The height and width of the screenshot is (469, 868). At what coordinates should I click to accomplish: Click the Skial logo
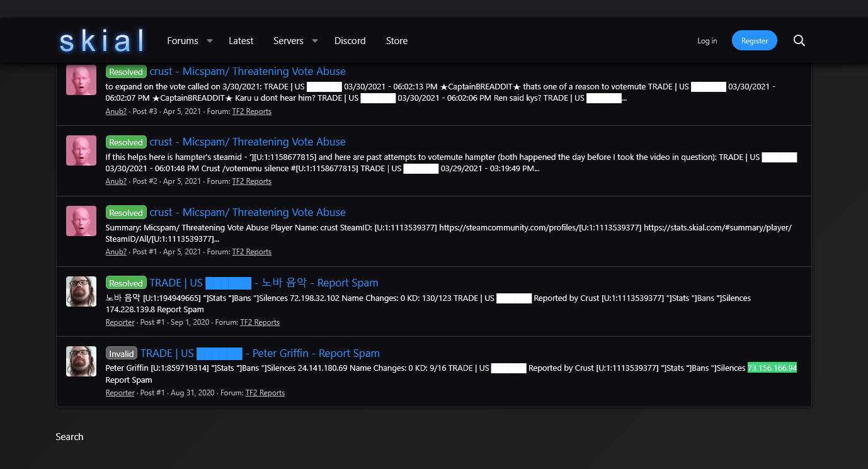click(x=101, y=40)
